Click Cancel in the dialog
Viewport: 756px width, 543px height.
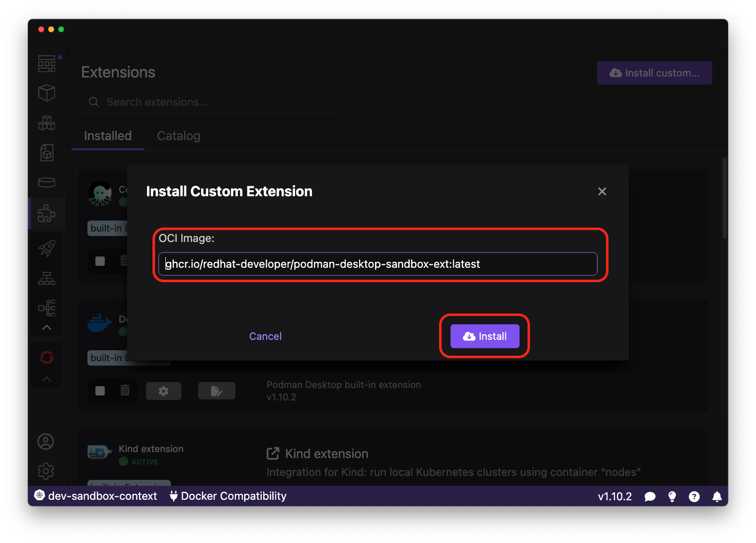(x=265, y=336)
